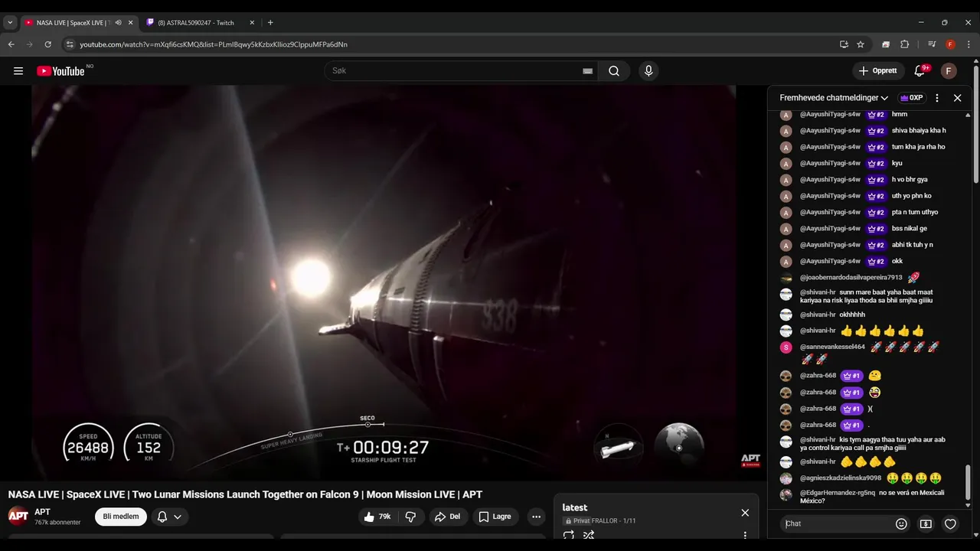Viewport: 980px width, 551px height.
Task: Open the on-screen keyboard icon in search
Action: (x=587, y=71)
